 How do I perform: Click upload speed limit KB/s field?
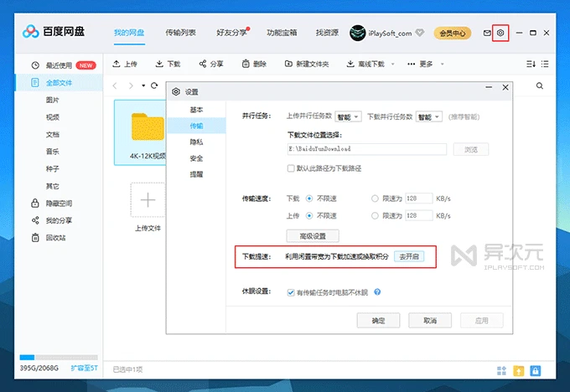[x=419, y=216]
